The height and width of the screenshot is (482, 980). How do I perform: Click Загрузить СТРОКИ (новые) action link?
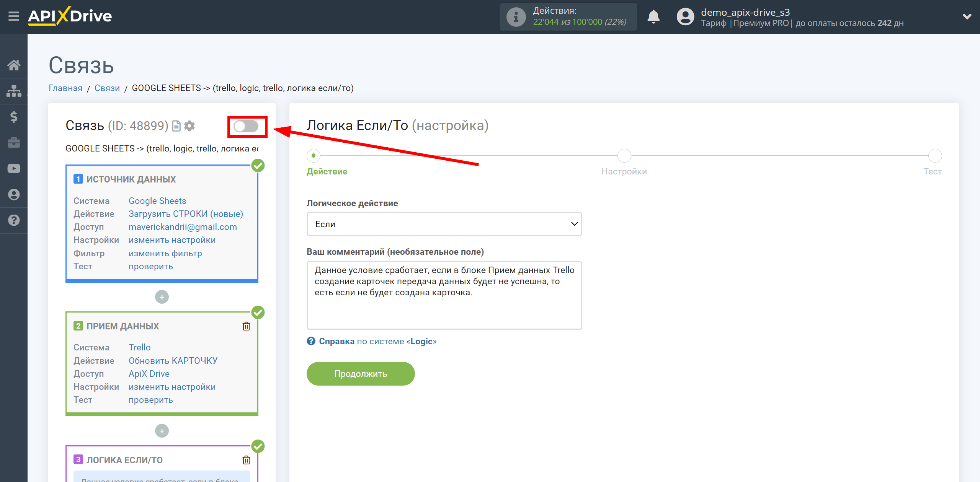coord(186,214)
